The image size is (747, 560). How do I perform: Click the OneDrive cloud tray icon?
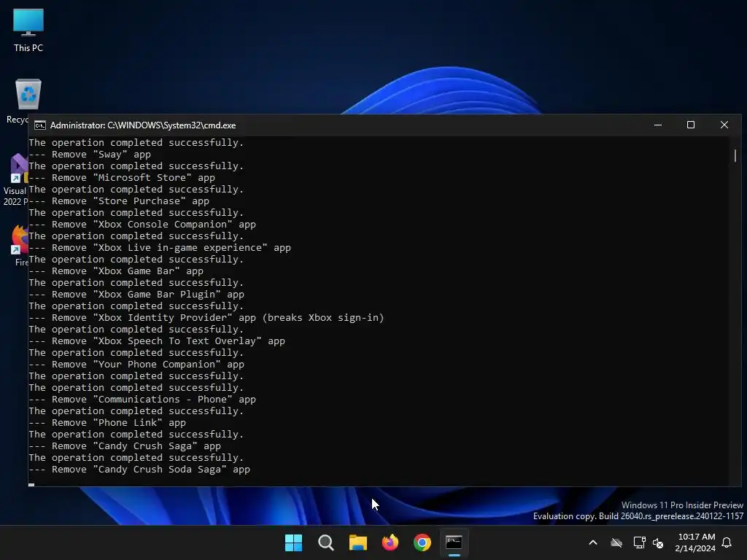click(x=616, y=542)
